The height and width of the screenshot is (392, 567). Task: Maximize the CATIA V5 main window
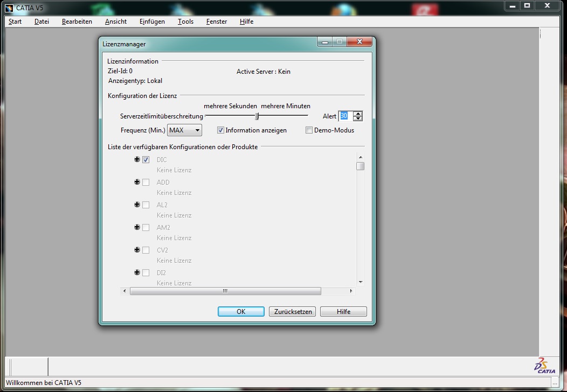tap(527, 6)
